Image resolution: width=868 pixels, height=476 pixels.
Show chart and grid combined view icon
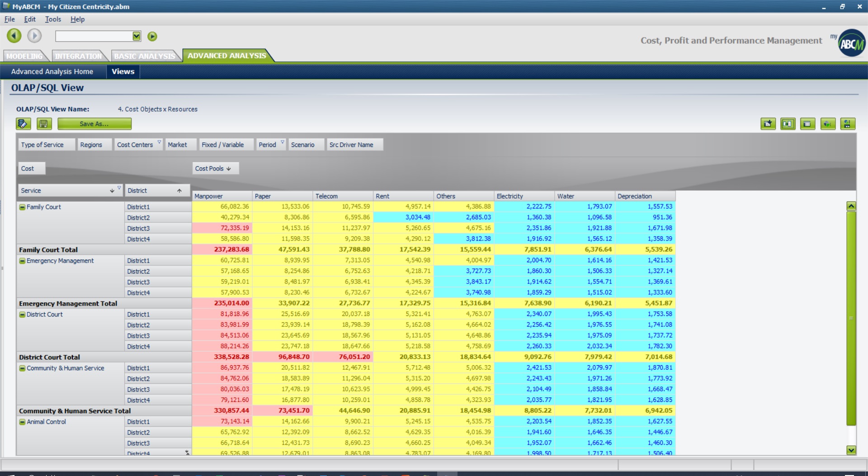point(847,124)
